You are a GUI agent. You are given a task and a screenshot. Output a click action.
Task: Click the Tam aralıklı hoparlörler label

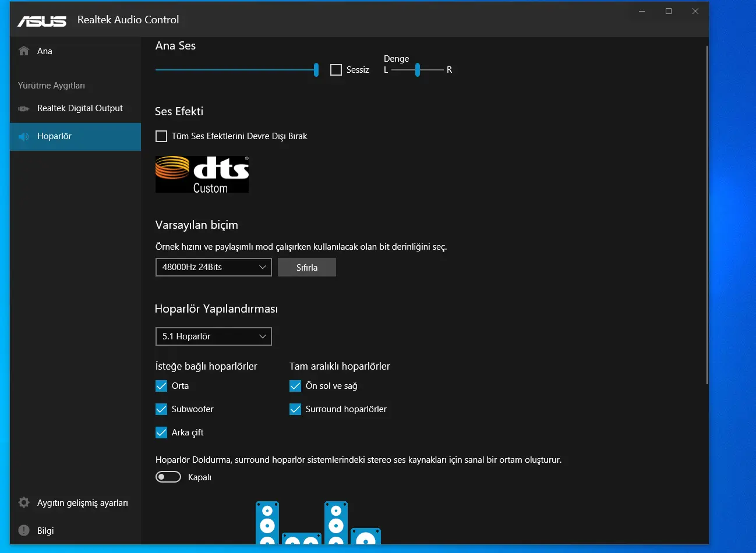340,366
